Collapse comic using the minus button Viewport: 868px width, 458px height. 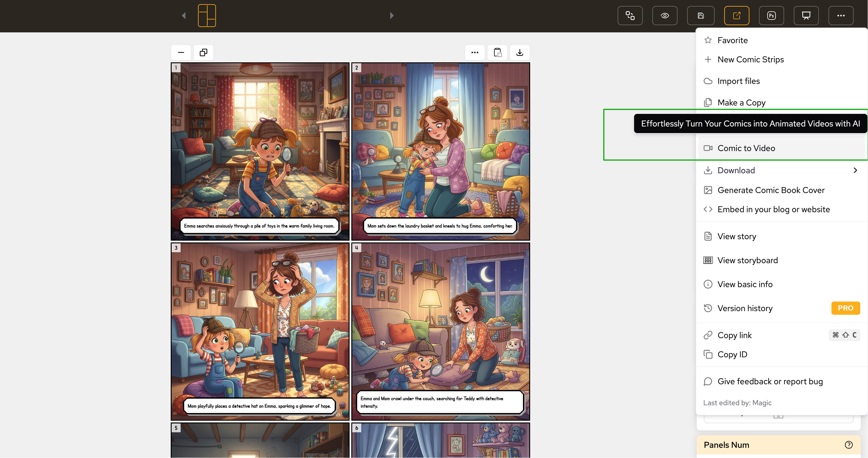[x=181, y=53]
